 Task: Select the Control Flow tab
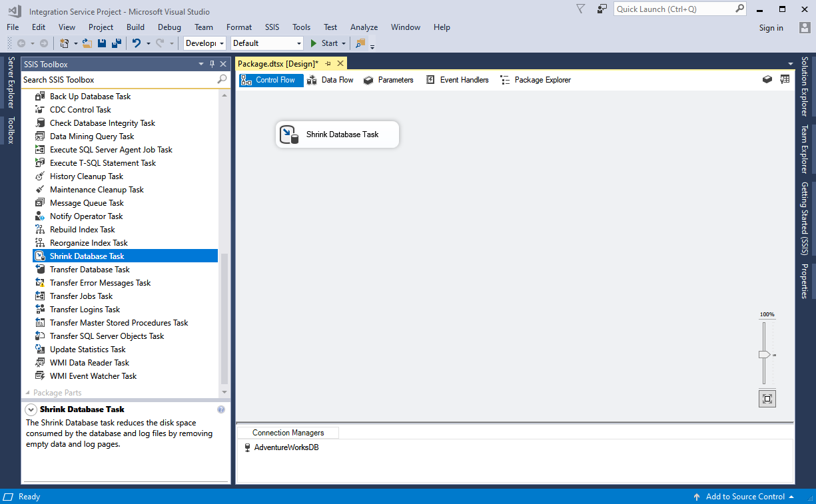(x=271, y=80)
